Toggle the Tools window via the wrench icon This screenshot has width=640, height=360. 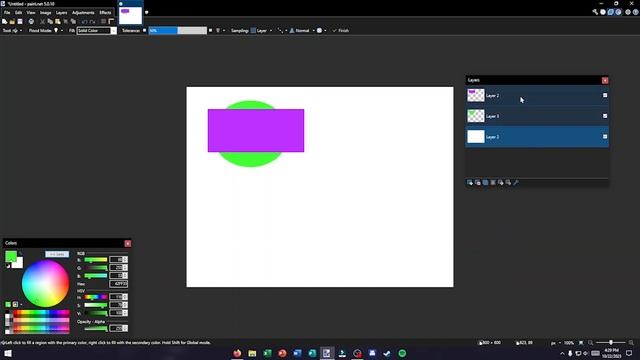tap(595, 12)
